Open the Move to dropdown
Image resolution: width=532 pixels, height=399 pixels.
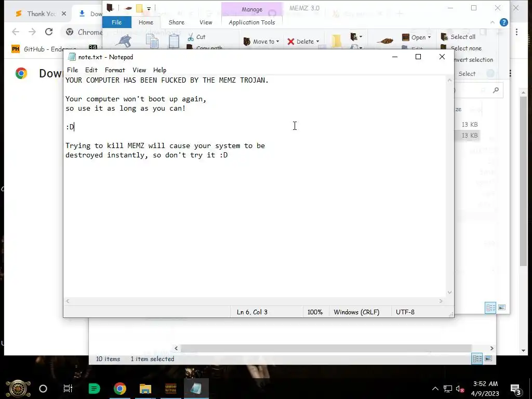coord(261,42)
